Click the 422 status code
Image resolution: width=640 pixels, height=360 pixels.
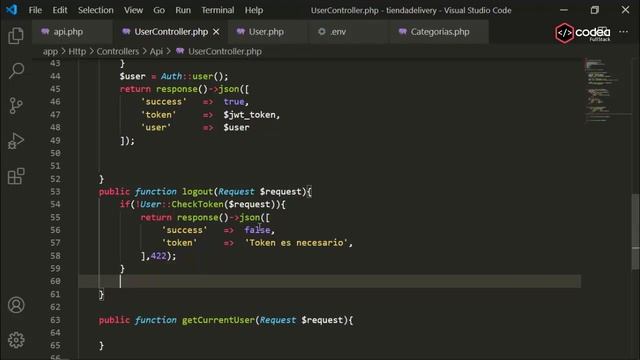tap(158, 256)
